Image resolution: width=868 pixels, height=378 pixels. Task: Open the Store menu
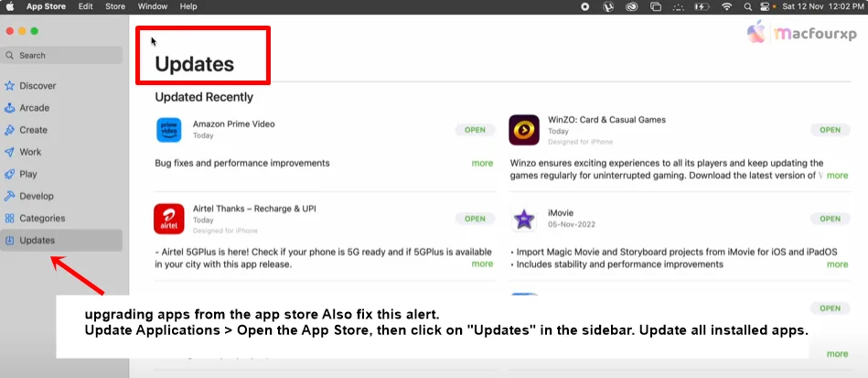[x=115, y=6]
